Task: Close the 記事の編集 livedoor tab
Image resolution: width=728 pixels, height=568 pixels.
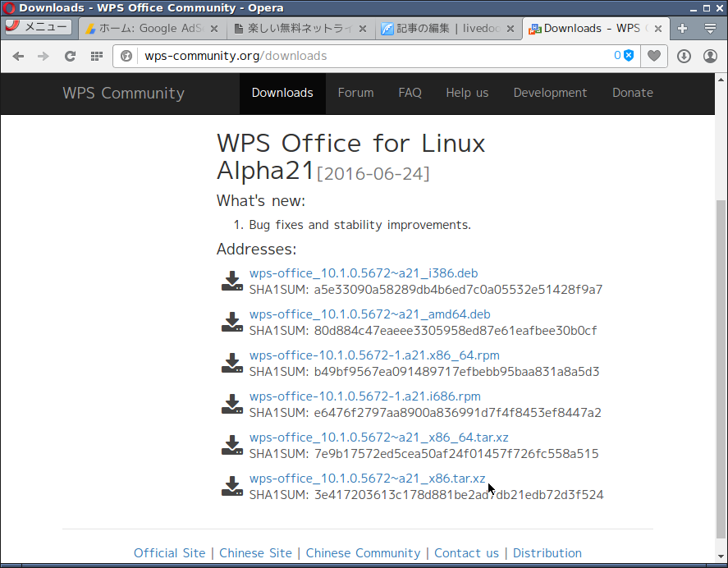Action: coord(511,29)
